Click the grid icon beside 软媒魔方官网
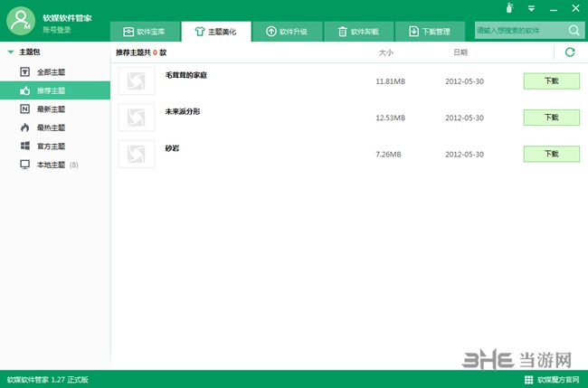 pyautogui.click(x=529, y=380)
